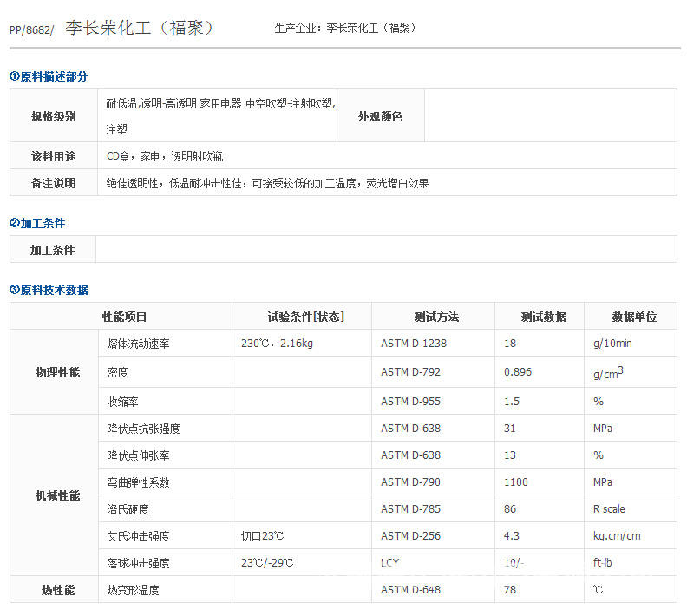Select the ①原料描述部分 section heading
The height and width of the screenshot is (616, 687).
49,76
